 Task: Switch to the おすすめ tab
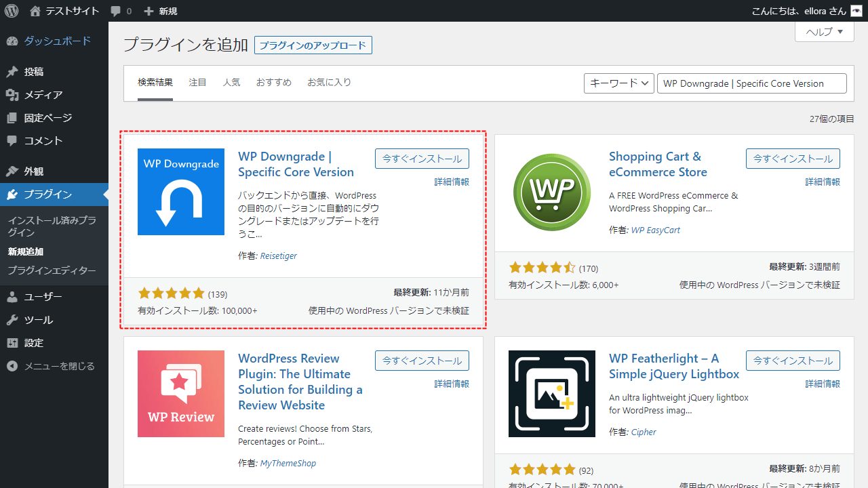tap(274, 83)
